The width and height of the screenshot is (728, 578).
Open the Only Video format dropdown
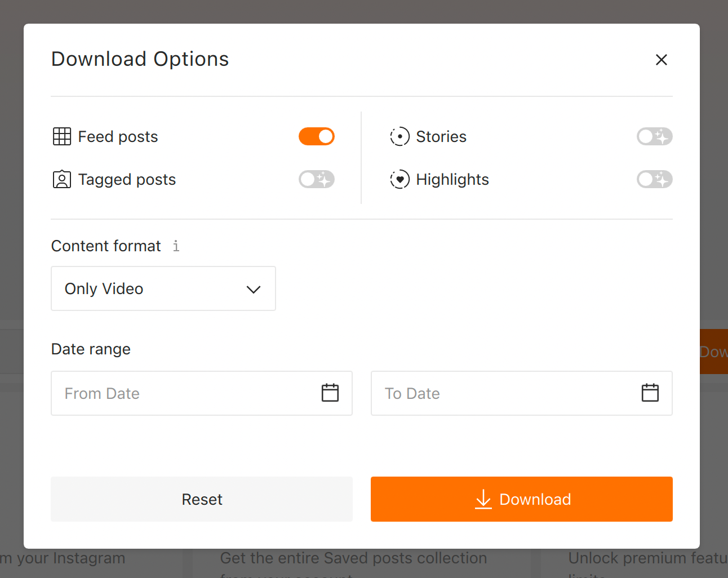pos(163,288)
